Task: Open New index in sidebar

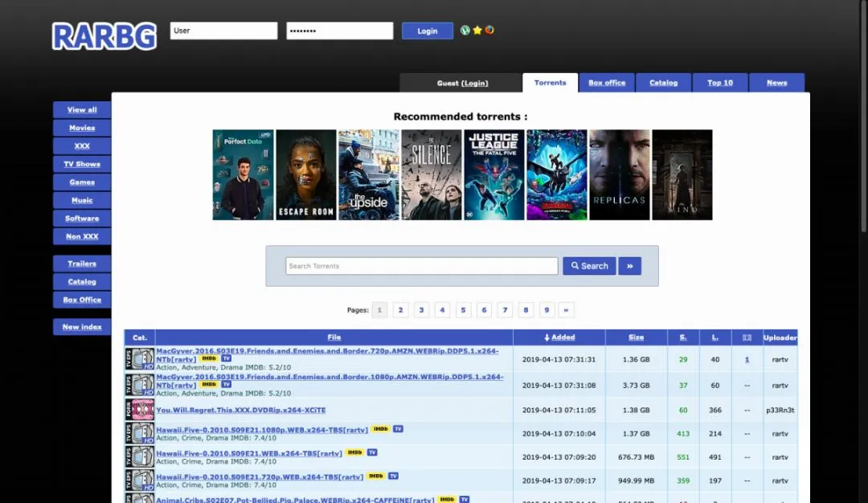Action: (82, 327)
